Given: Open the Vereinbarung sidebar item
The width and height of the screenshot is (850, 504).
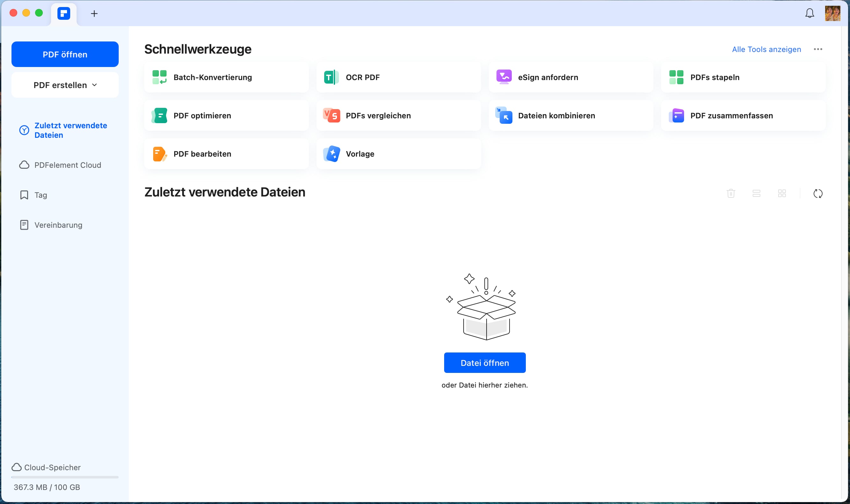Looking at the screenshot, I should (65, 225).
